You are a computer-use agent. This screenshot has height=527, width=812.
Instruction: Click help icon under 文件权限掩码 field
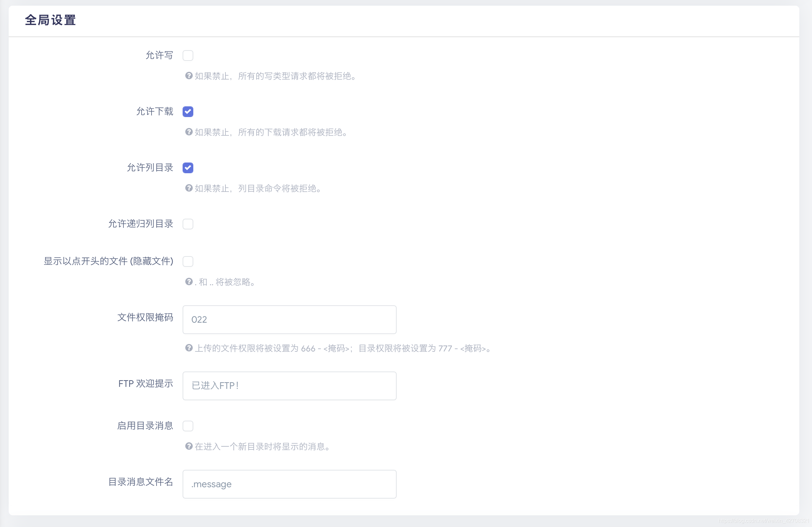point(189,348)
